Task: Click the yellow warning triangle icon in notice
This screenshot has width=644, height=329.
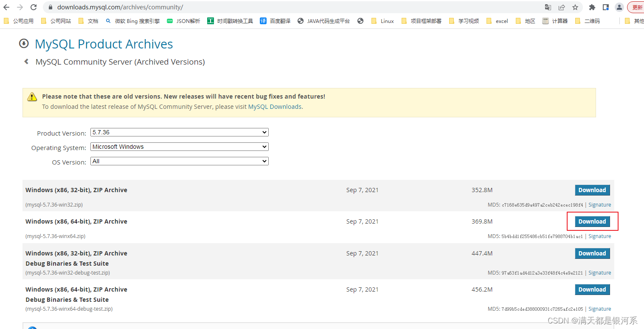Action: (x=32, y=97)
